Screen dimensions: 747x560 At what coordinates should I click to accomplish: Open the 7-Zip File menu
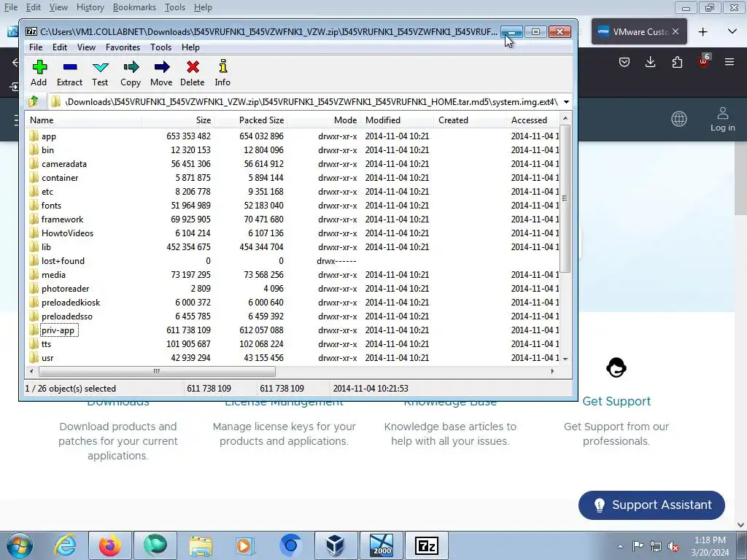[x=36, y=47]
